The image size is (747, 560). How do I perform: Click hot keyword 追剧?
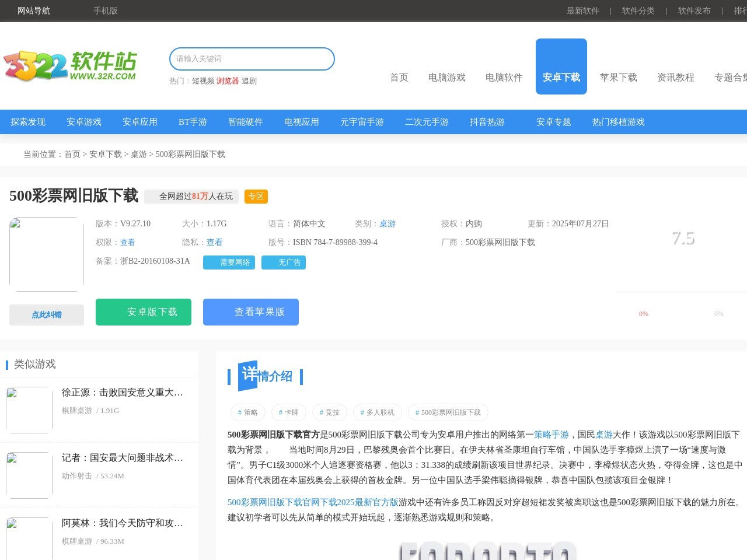tap(249, 81)
